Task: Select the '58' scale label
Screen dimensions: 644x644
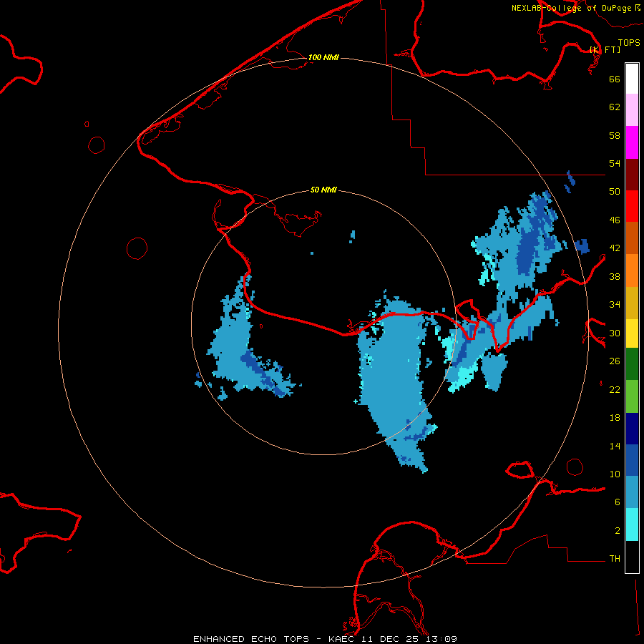Action: coord(615,135)
